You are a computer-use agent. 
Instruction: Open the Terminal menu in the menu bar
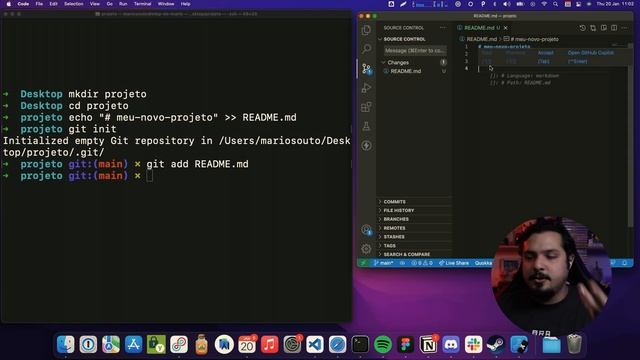tap(142, 4)
